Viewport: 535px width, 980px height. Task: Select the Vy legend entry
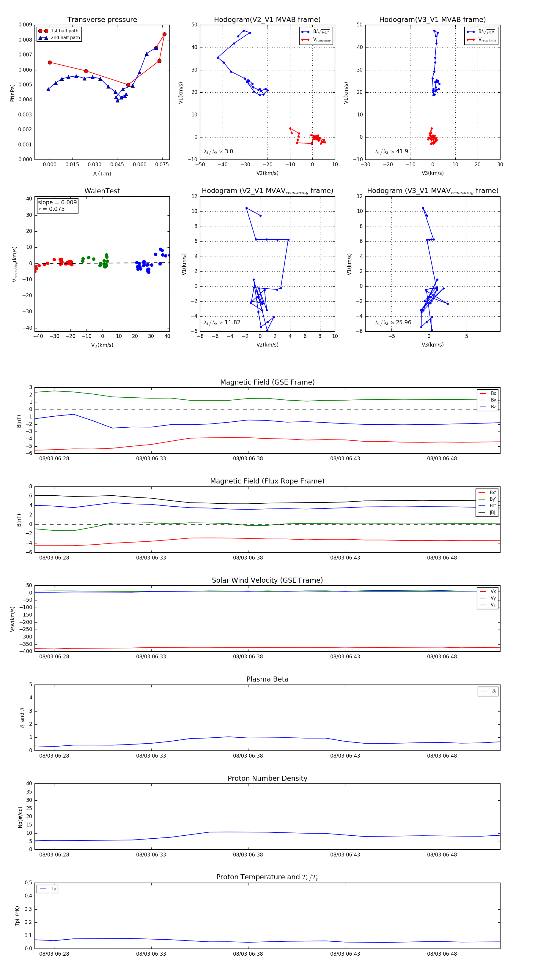pos(488,598)
